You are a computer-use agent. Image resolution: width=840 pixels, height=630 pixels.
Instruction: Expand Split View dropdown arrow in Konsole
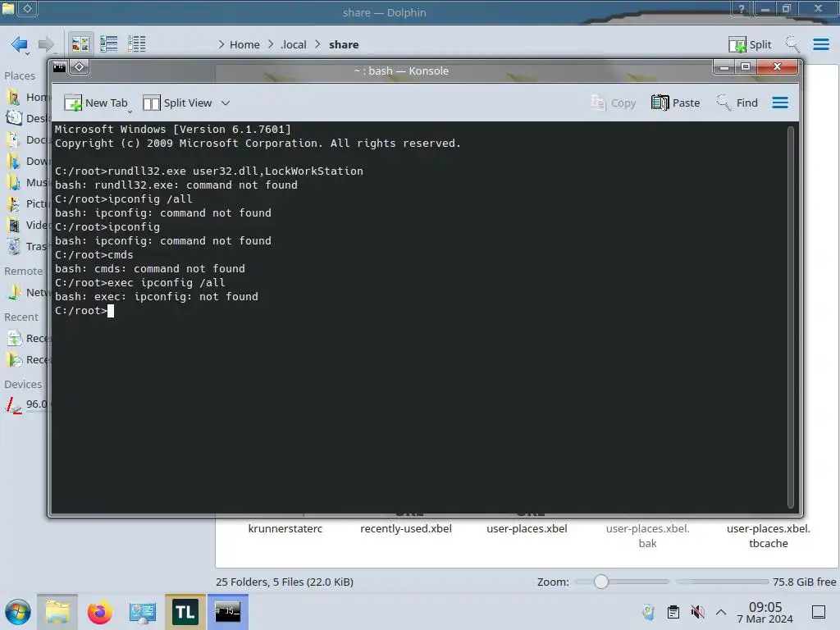pyautogui.click(x=226, y=103)
